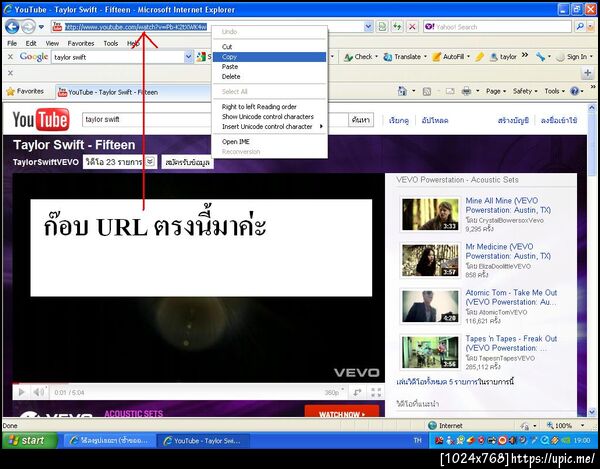Expand the 23 videos dropdown

(120, 162)
